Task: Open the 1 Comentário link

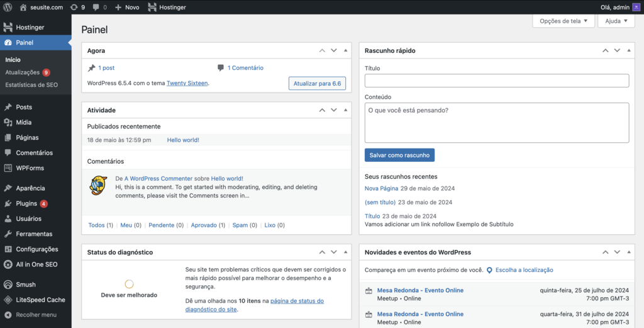Action: [246, 68]
